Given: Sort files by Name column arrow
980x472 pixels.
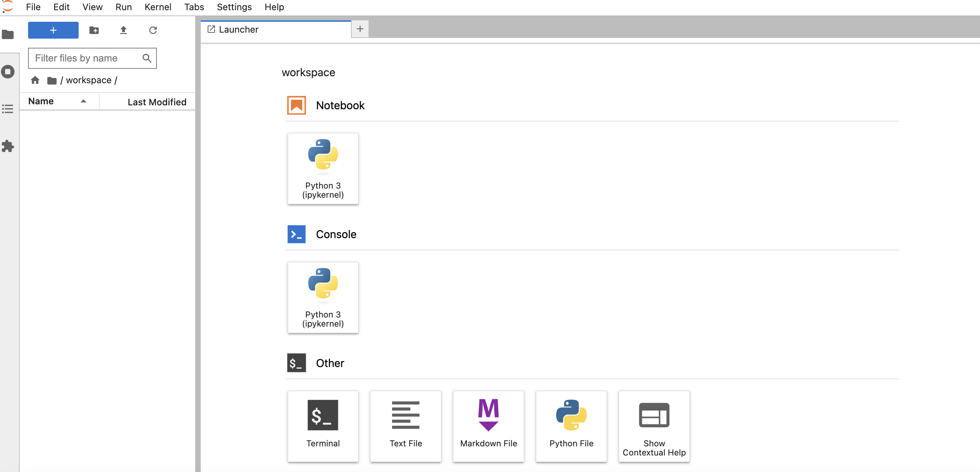Looking at the screenshot, I should [83, 101].
